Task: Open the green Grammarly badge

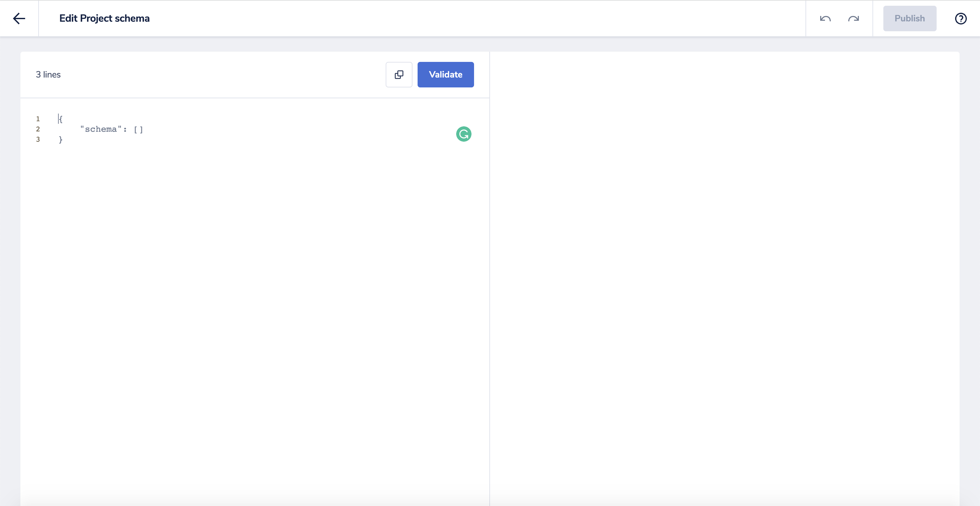Action: click(x=464, y=134)
